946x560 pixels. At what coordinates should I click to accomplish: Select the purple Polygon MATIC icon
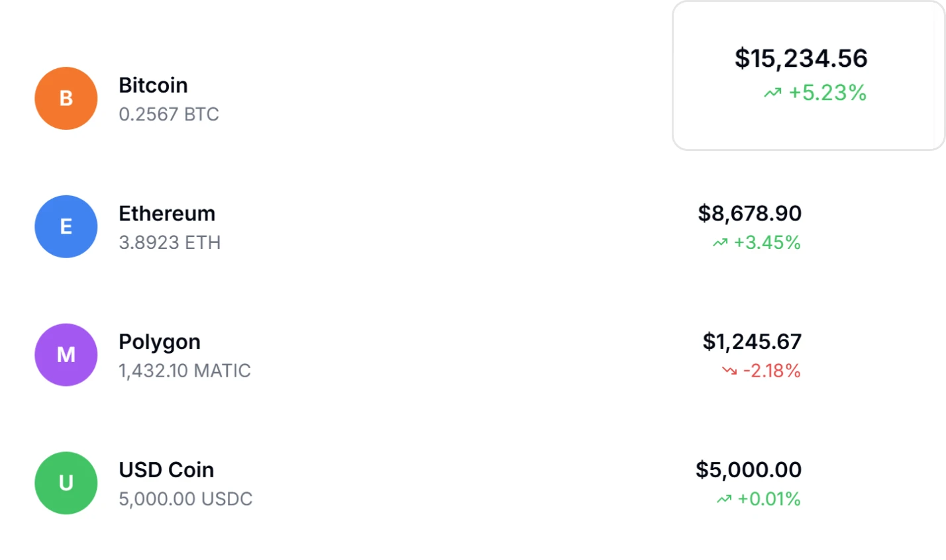click(66, 355)
